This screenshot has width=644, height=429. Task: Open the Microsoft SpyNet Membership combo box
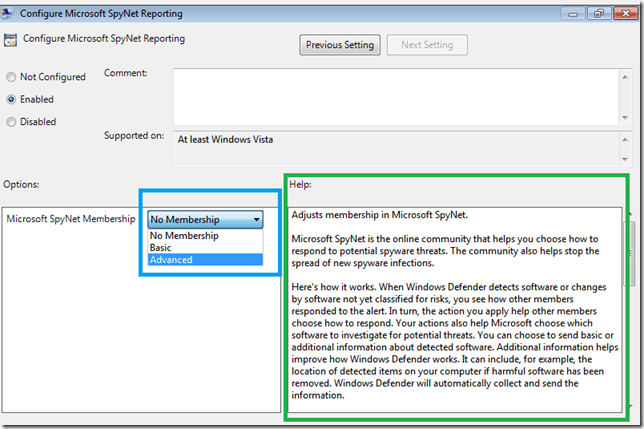pos(206,219)
